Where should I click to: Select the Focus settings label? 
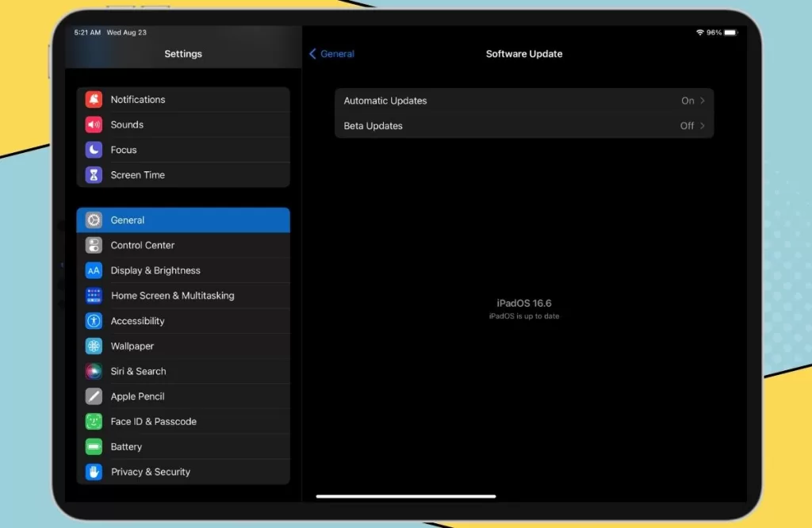pyautogui.click(x=124, y=150)
